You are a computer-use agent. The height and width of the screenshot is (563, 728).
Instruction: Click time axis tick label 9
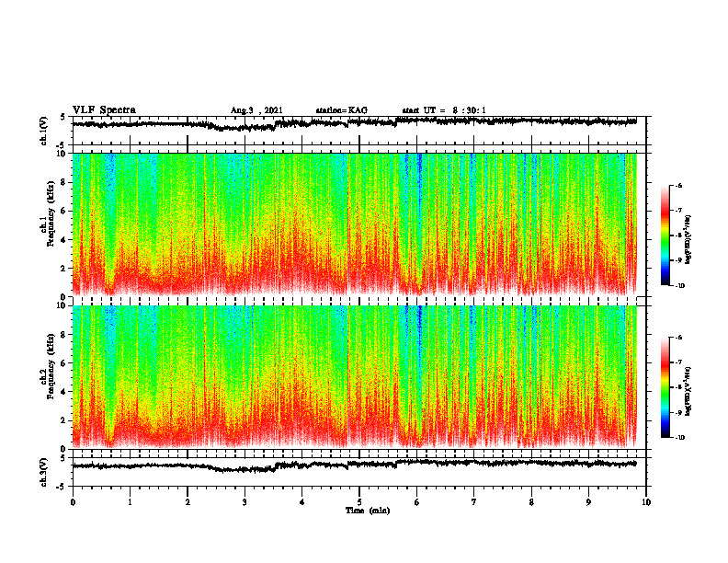[588, 502]
